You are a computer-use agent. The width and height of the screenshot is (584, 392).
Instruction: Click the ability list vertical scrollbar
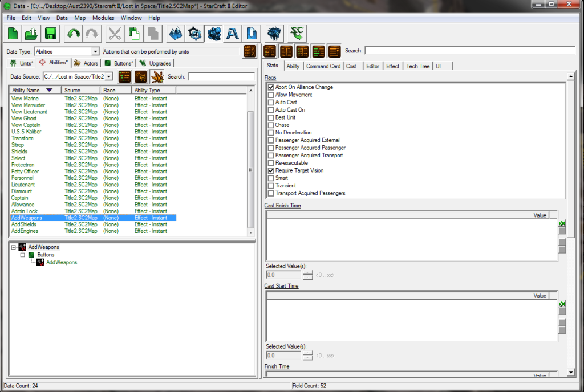tap(251, 169)
